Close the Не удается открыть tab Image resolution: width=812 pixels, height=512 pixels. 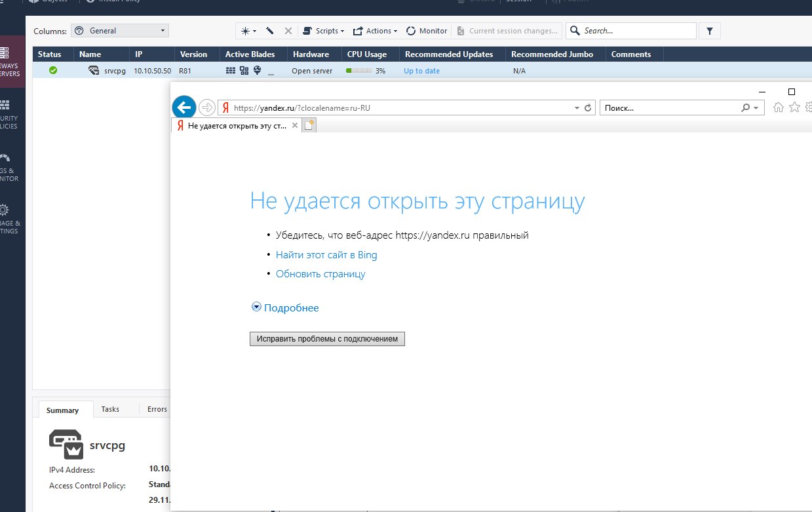[295, 125]
